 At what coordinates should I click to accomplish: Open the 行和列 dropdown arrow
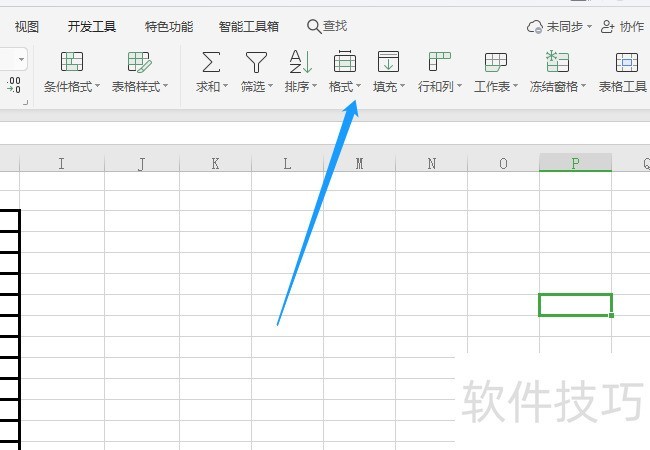click(459, 86)
